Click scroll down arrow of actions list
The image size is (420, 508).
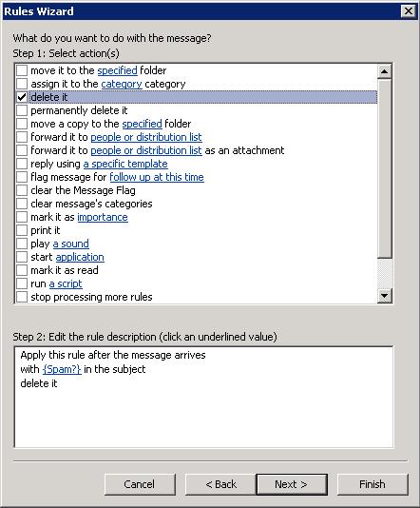[x=385, y=296]
